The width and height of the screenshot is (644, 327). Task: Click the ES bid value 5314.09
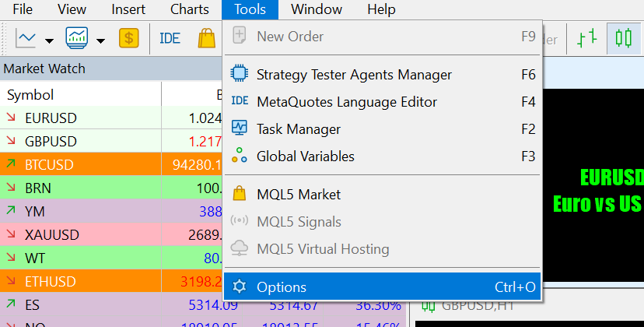pyautogui.click(x=213, y=304)
